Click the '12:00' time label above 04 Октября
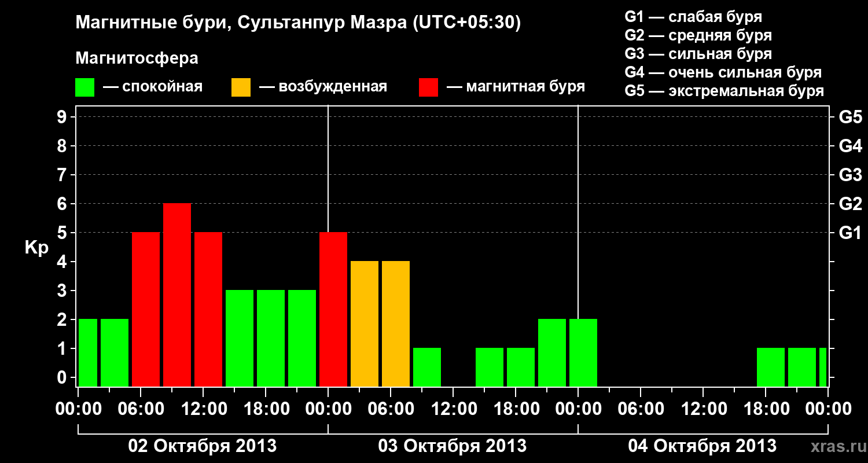This screenshot has width=868, height=463. (703, 409)
